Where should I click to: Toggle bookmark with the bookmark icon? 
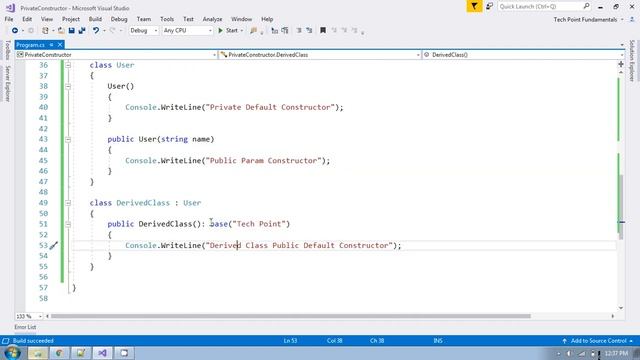(x=323, y=30)
